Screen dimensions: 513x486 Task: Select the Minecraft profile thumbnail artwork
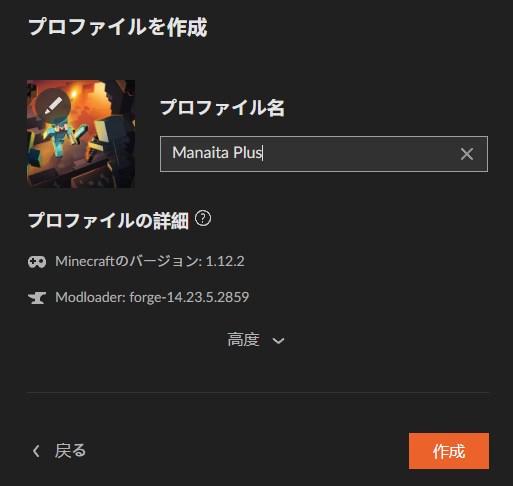coord(81,134)
